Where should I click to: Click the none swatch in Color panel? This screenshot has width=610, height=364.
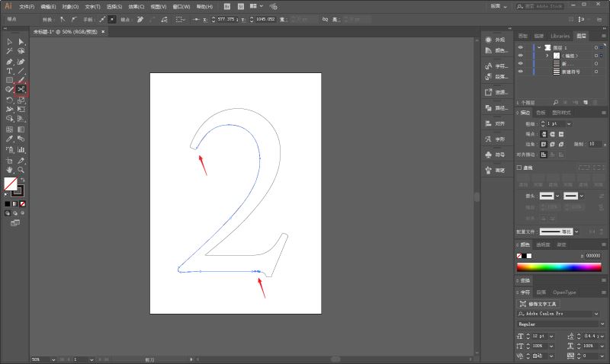point(519,256)
